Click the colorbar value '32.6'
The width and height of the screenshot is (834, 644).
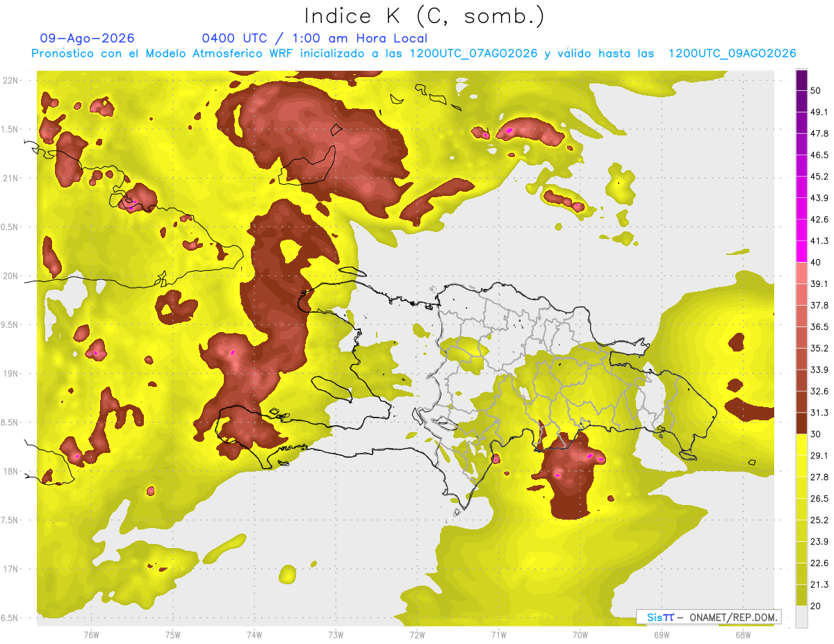[819, 391]
